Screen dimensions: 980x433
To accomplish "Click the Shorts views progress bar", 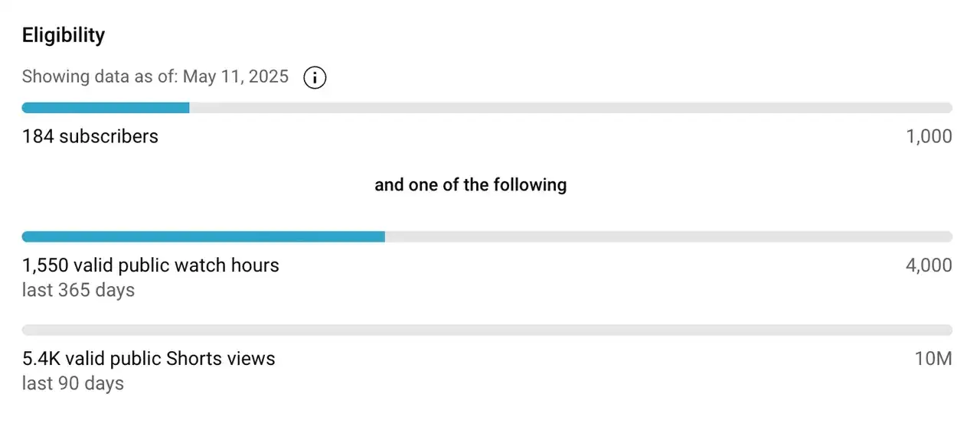I will 487,330.
